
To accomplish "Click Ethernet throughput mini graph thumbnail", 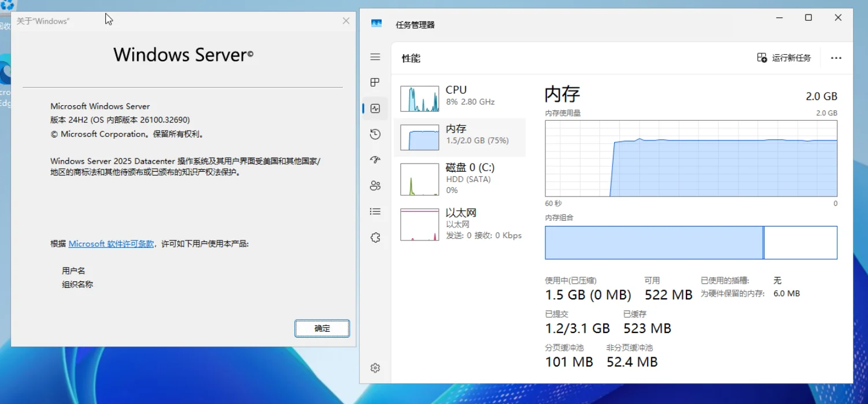I will click(420, 225).
